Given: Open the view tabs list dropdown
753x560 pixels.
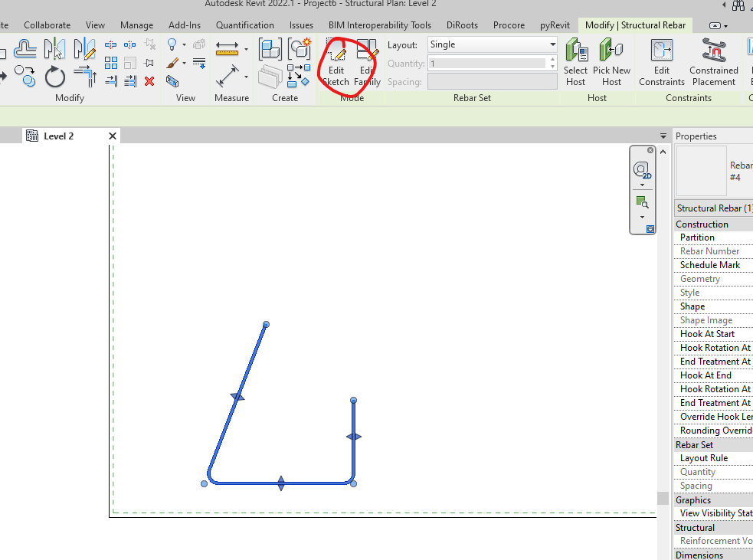Looking at the screenshot, I should [x=663, y=136].
